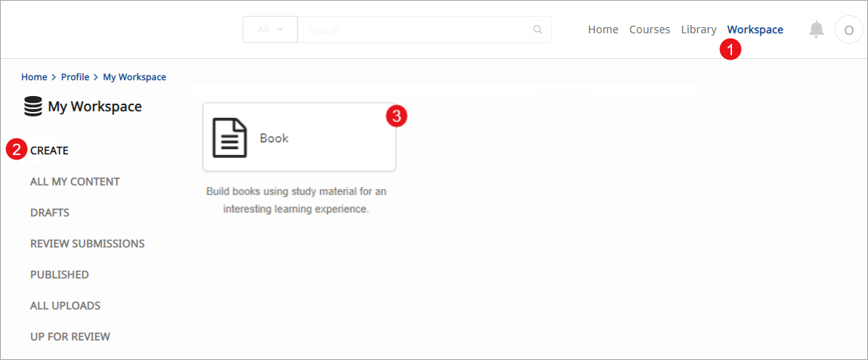Show DRAFTS in the sidebar

tap(50, 213)
